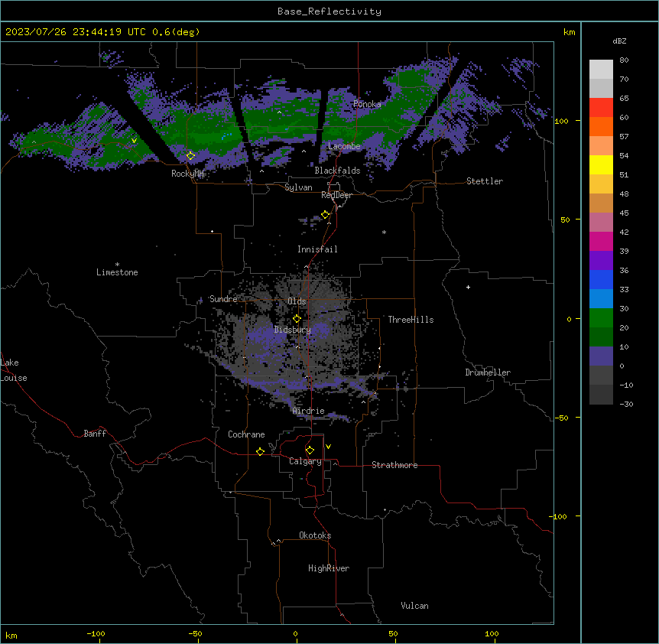Viewport: 659px width, 644px height.
Task: Select the Airdrie label
Action: 309,411
